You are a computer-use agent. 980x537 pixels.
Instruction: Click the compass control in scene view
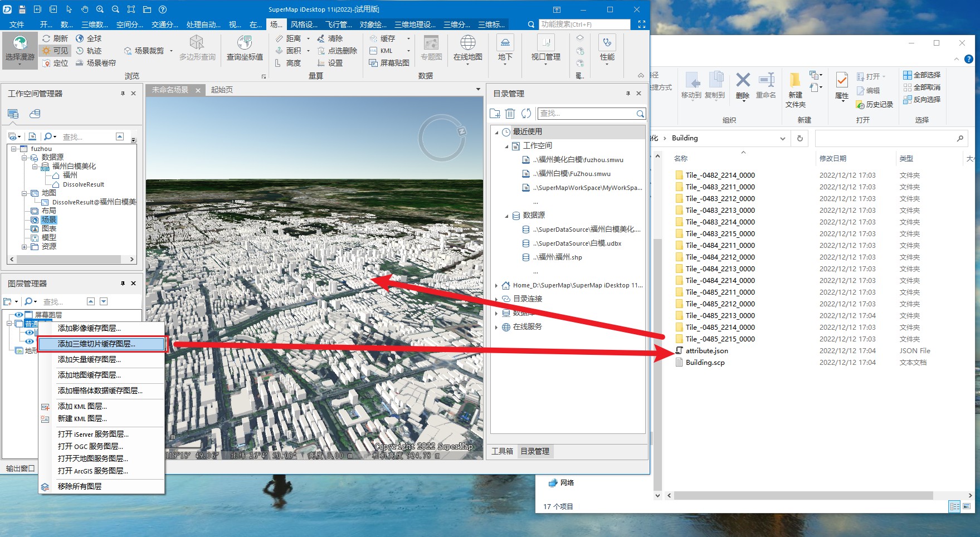coord(442,138)
